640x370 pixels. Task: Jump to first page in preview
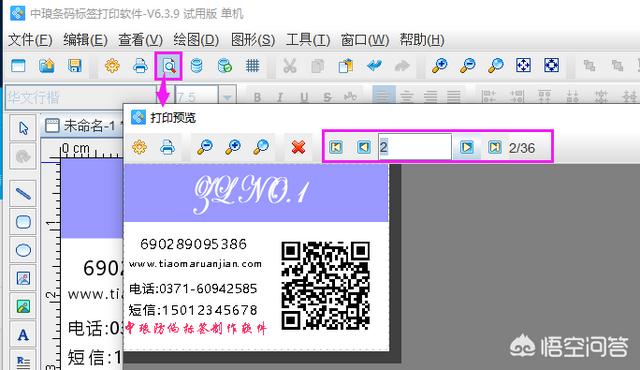click(336, 147)
